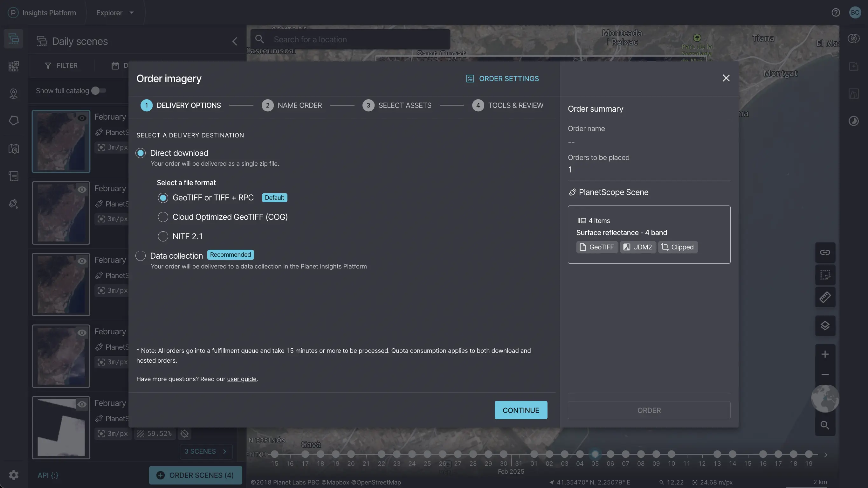Screen dimensions: 868x488
Task: Open the orders list sidebar icon
Action: (13, 176)
